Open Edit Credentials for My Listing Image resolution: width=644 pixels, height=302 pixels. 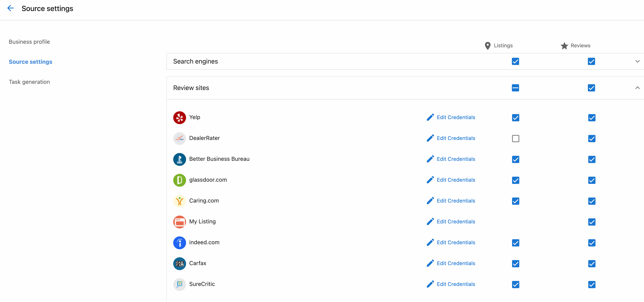[x=456, y=222]
